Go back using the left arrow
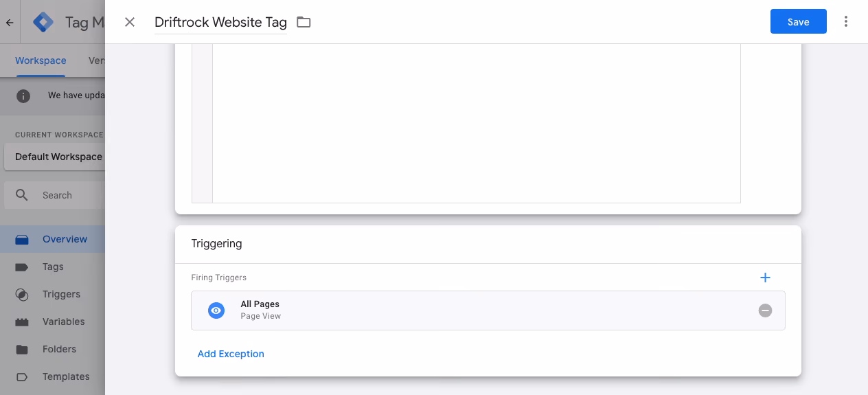This screenshot has width=868, height=395. tap(10, 22)
